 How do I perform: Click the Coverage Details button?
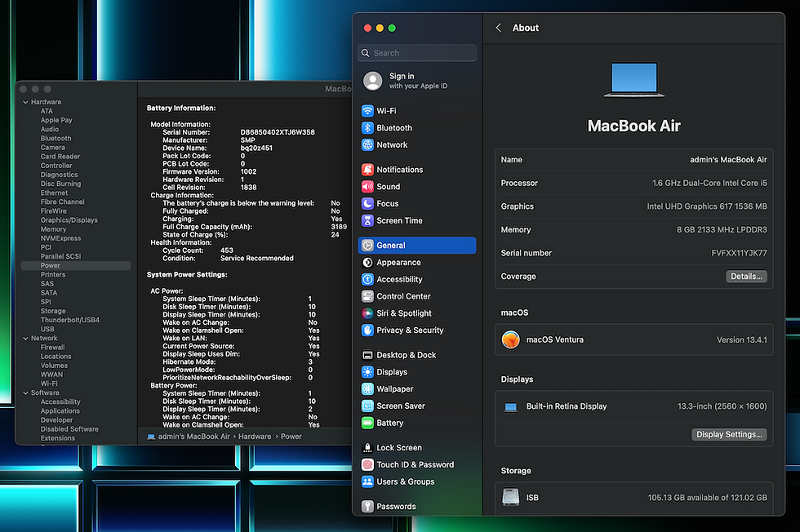click(746, 277)
